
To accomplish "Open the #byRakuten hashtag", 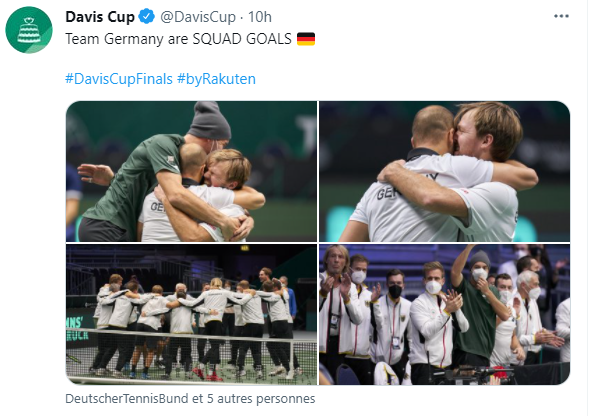I will coord(216,79).
